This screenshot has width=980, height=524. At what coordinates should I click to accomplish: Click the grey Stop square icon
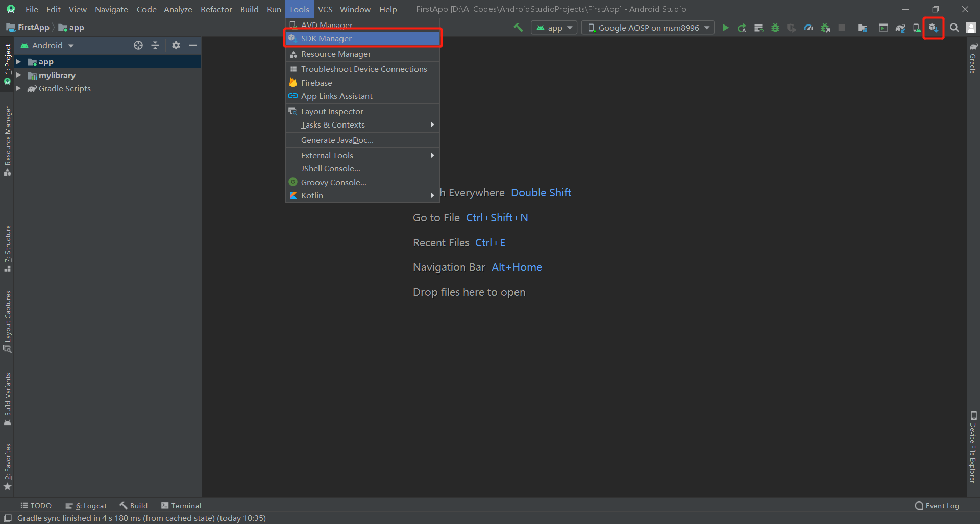click(842, 28)
